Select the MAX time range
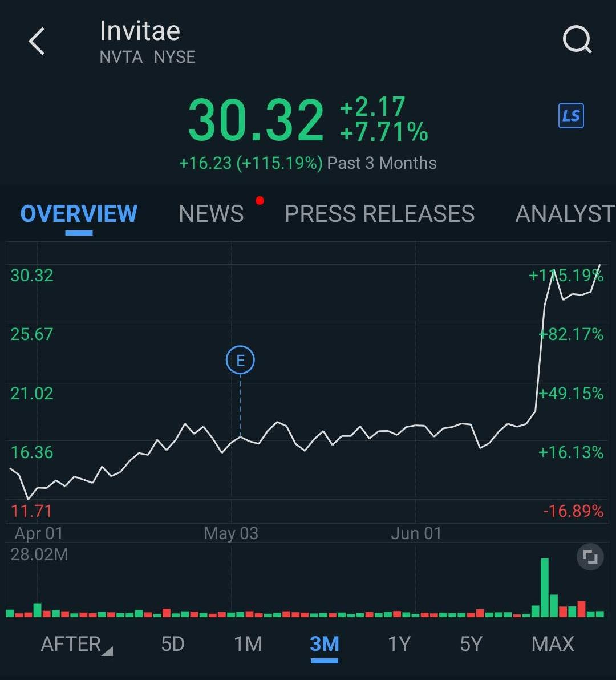Image resolution: width=616 pixels, height=680 pixels. tap(553, 644)
